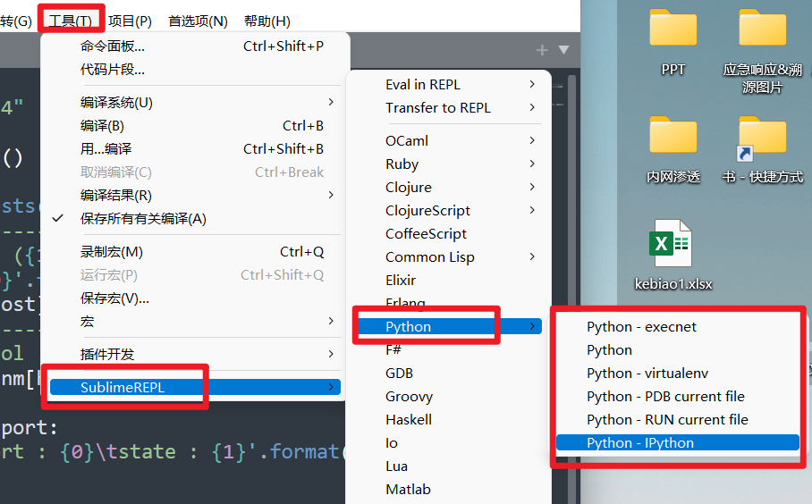Toggle 保存所有有关编译(A) checked option

191,219
